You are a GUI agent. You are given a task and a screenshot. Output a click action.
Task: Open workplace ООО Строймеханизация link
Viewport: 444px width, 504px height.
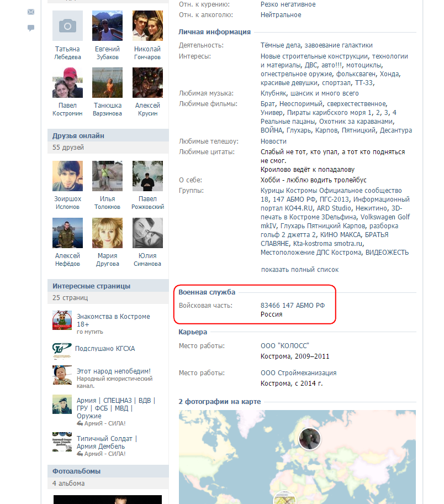[298, 373]
